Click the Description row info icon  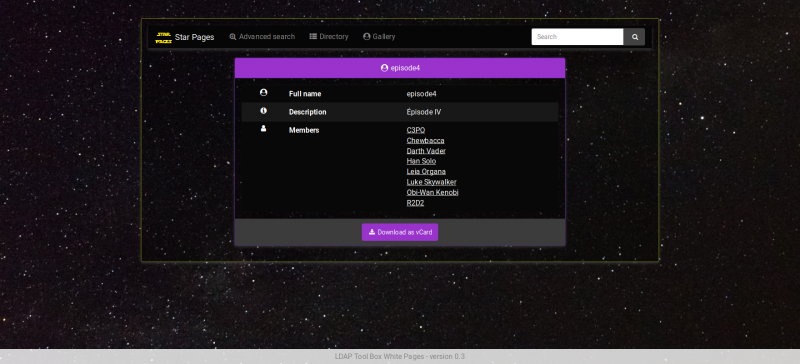point(263,111)
